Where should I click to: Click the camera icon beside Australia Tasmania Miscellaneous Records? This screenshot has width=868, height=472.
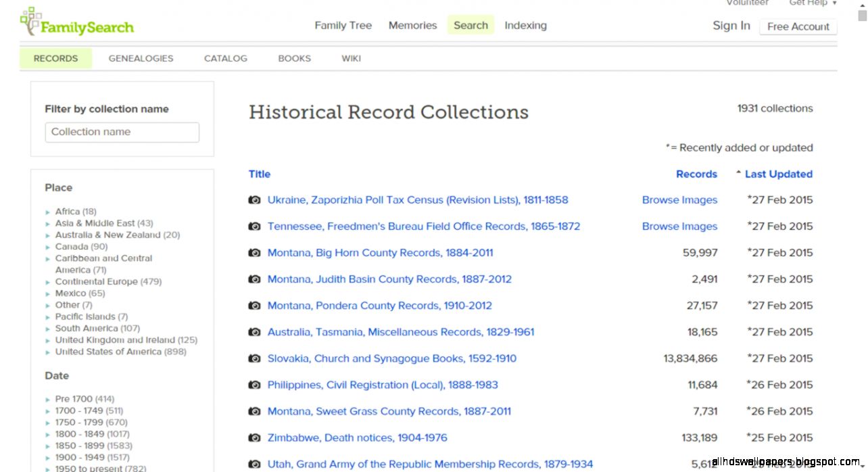tap(254, 332)
